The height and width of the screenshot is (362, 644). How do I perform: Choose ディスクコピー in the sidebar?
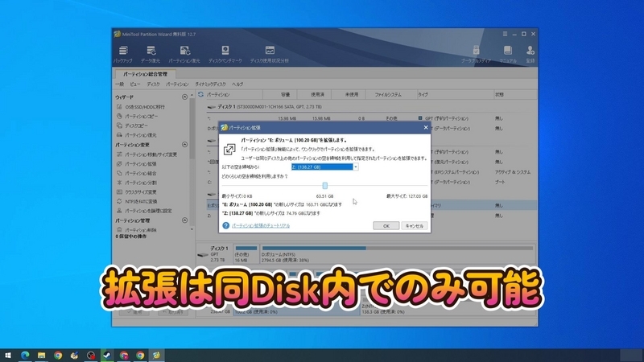pyautogui.click(x=132, y=125)
